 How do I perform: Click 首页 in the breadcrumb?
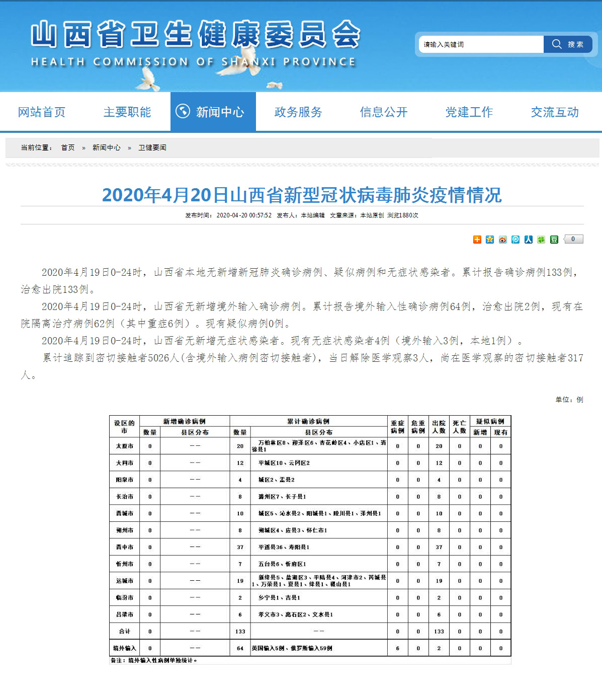68,147
